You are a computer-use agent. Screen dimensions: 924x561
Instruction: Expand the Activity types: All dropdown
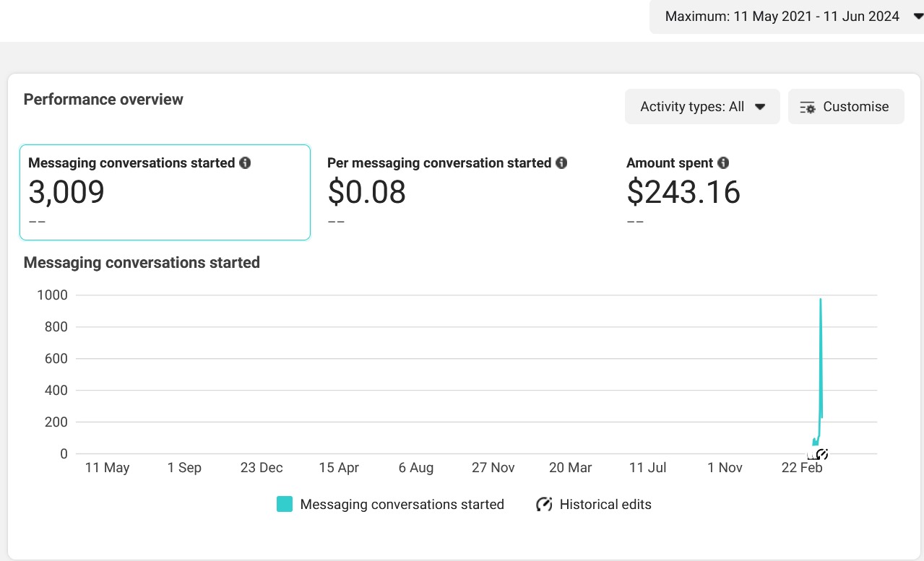(x=701, y=107)
